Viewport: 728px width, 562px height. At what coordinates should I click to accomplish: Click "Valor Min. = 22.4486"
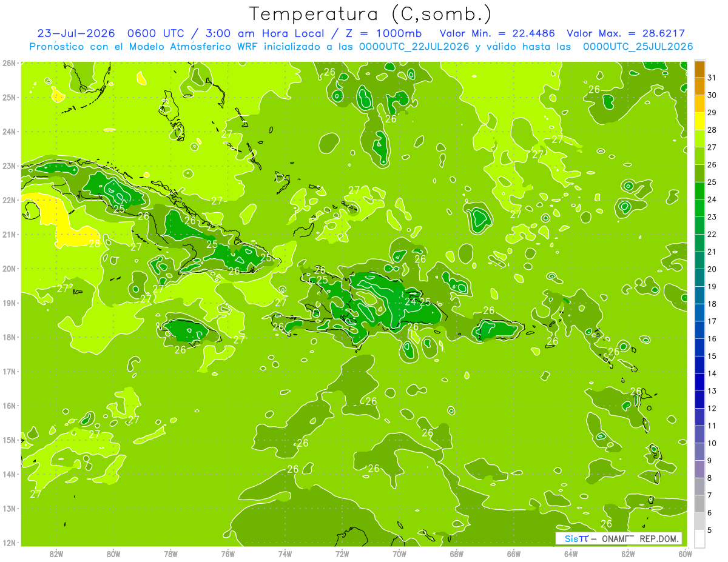tap(497, 33)
